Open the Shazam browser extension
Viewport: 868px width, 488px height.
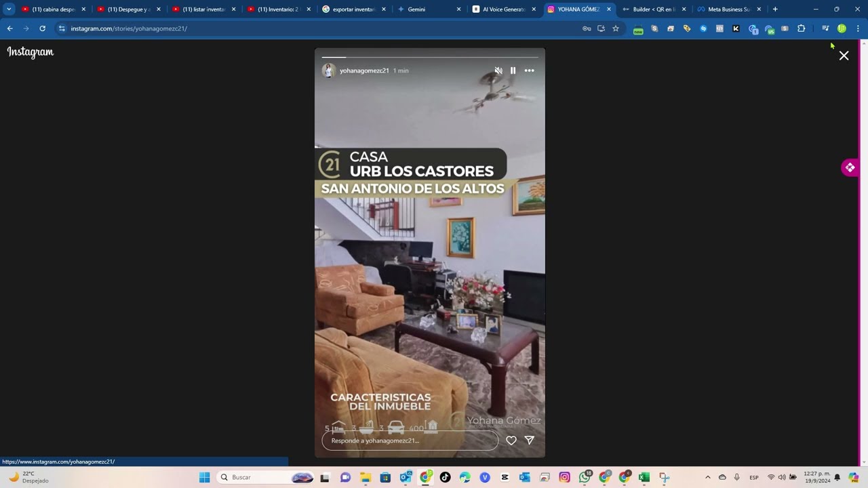[703, 28]
